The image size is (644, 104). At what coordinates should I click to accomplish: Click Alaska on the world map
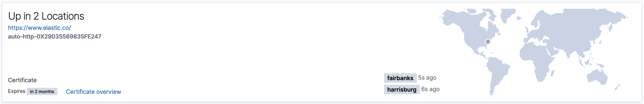pyautogui.click(x=450, y=17)
